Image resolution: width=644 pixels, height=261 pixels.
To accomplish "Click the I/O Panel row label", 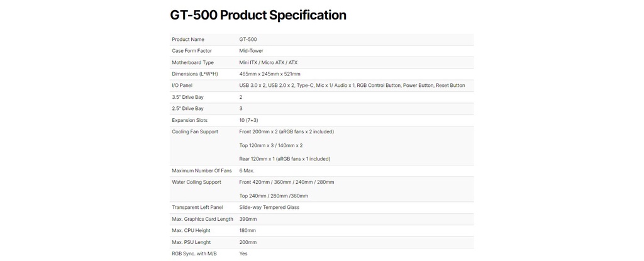I will coord(182,86).
